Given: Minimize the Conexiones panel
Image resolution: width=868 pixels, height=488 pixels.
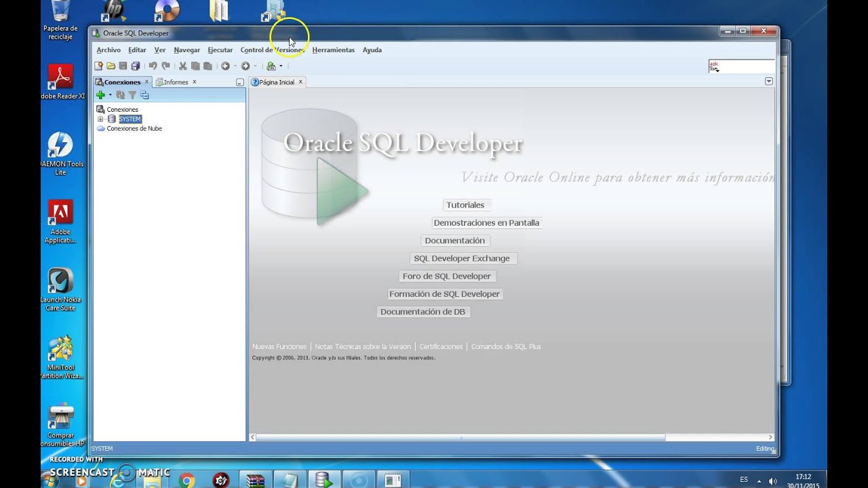Looking at the screenshot, I should tap(239, 82).
